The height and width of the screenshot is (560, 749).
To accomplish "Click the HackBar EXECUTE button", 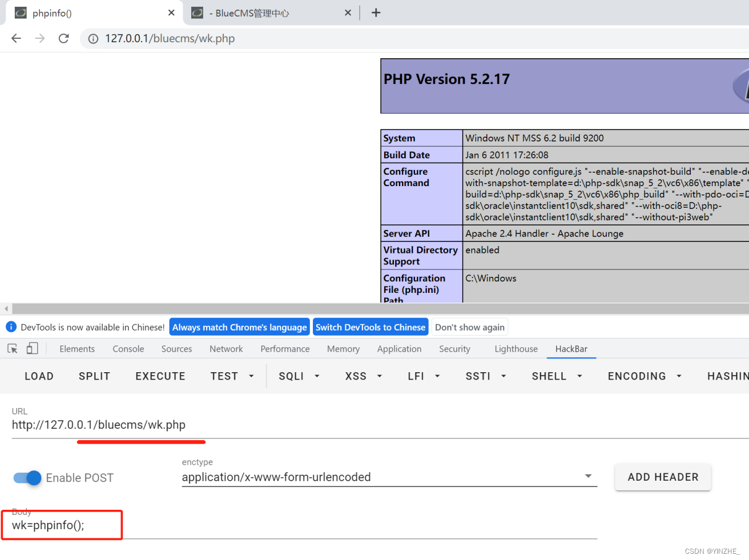I will click(160, 376).
